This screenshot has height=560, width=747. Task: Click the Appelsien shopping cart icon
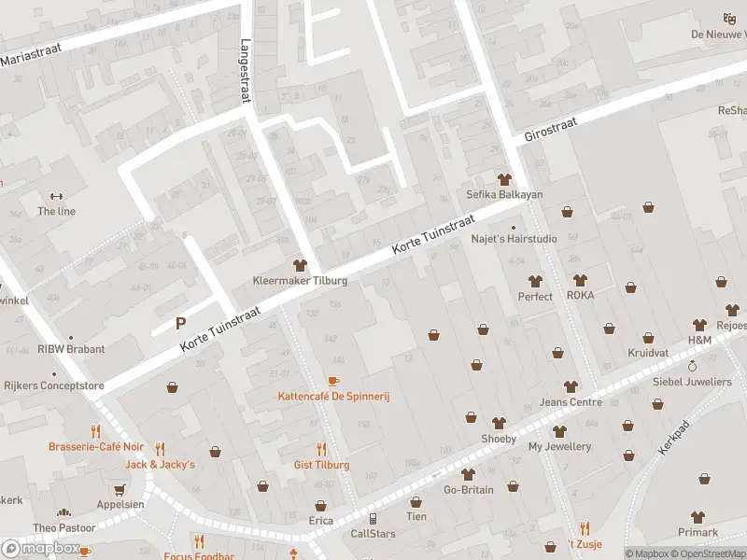120,488
